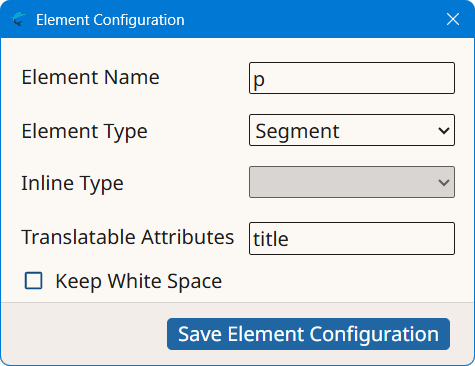This screenshot has height=366, width=475.
Task: Enable the Keep White Space checkbox
Action: (x=34, y=281)
